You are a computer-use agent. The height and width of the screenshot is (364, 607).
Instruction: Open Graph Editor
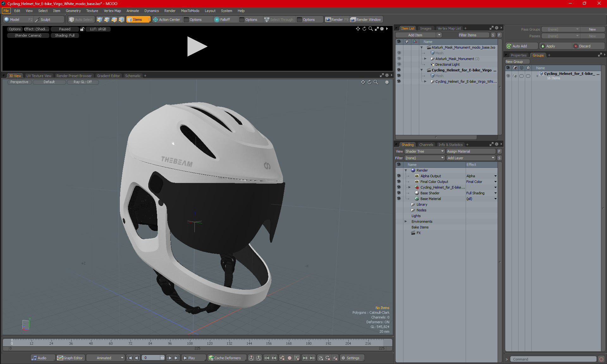(70, 358)
